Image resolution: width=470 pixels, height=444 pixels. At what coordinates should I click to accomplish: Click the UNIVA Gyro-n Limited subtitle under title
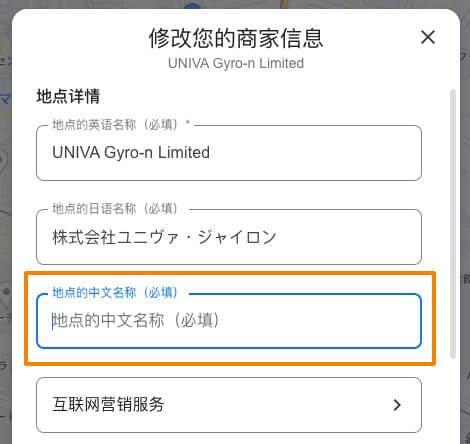(236, 63)
